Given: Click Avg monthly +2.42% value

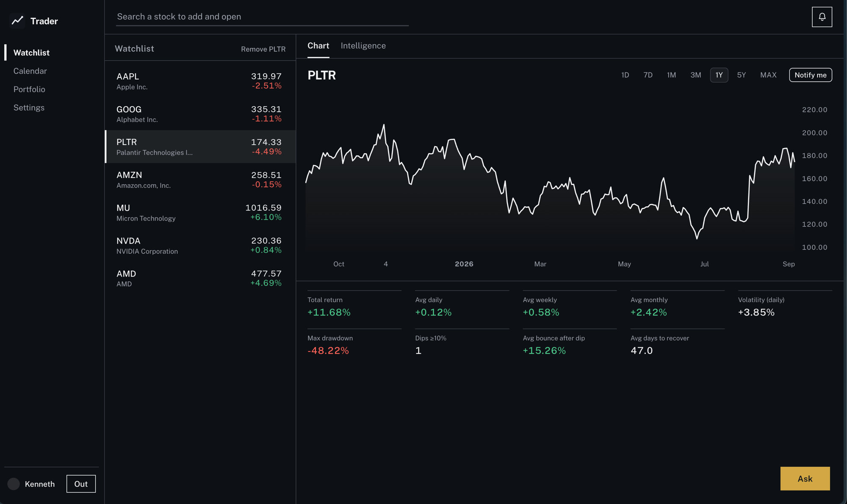Looking at the screenshot, I should click(648, 312).
